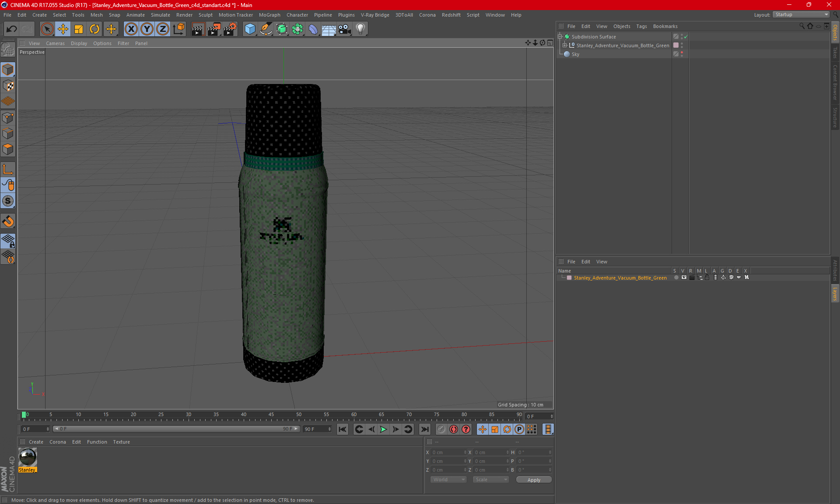840x504 pixels.
Task: Switch to Model mode
Action: 8,70
